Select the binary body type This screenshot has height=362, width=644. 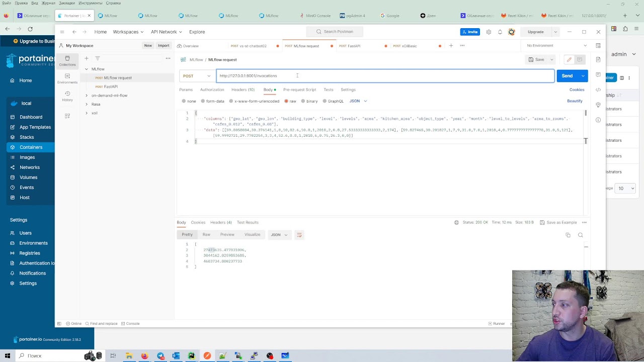click(x=309, y=101)
